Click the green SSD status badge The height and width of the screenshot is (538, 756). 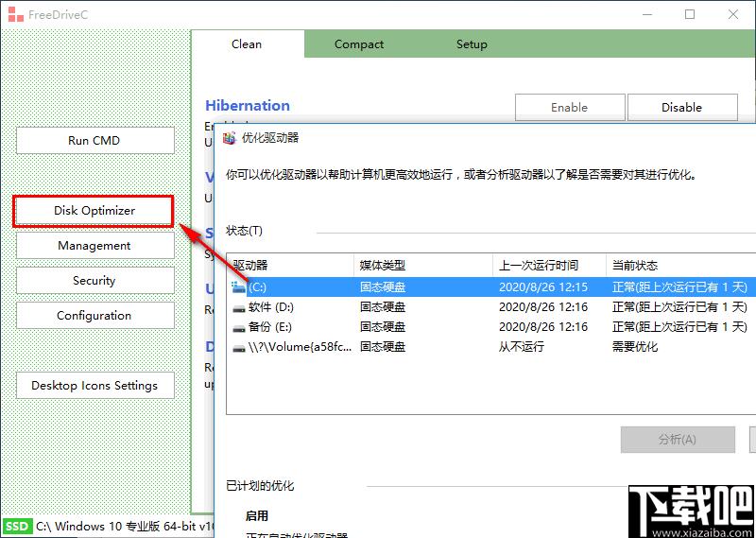click(17, 526)
